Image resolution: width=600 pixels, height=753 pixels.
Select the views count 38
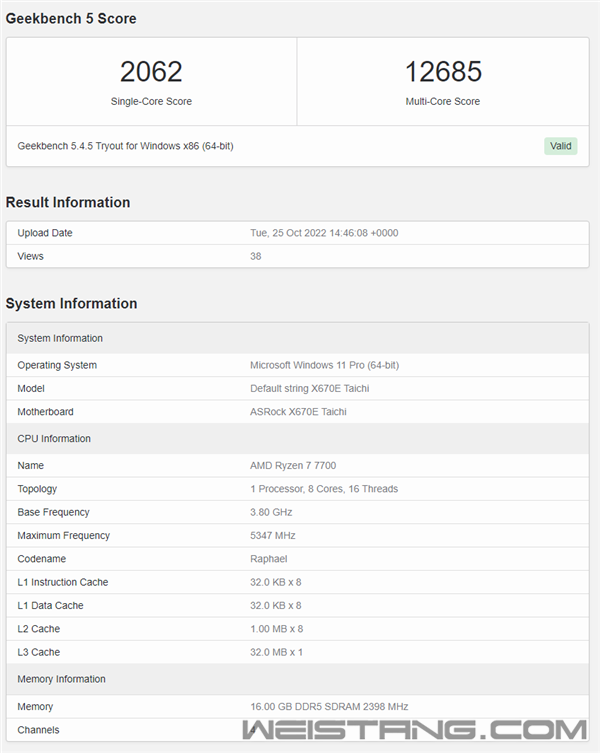tap(256, 256)
